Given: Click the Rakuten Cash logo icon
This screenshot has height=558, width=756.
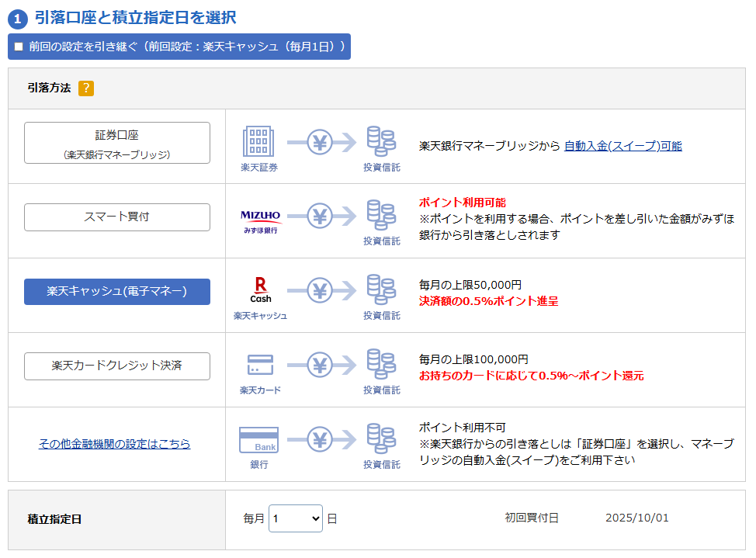Looking at the screenshot, I should 260,289.
